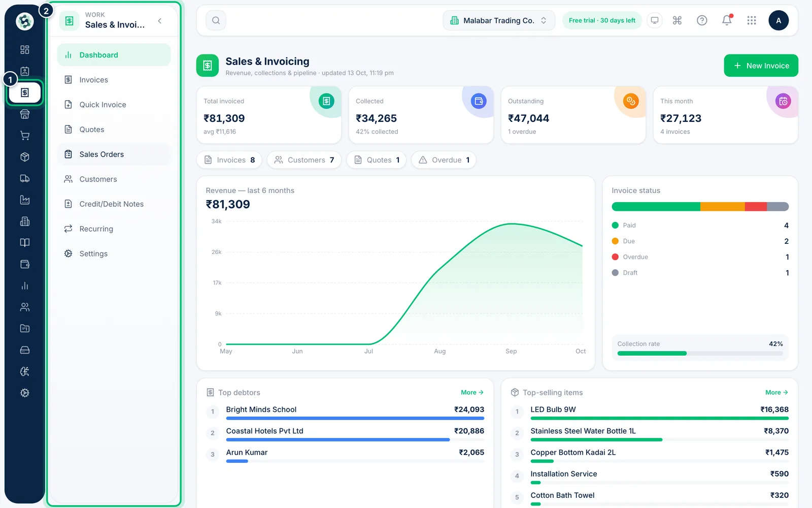Click the Free trial 30 days left badge

pyautogui.click(x=602, y=20)
